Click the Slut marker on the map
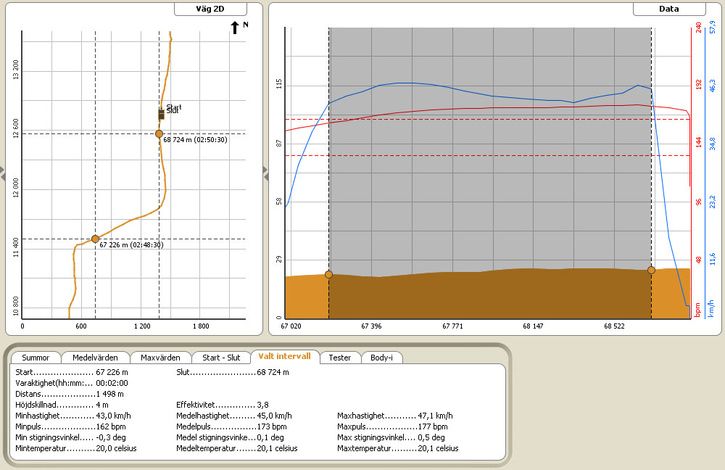 [x=161, y=114]
